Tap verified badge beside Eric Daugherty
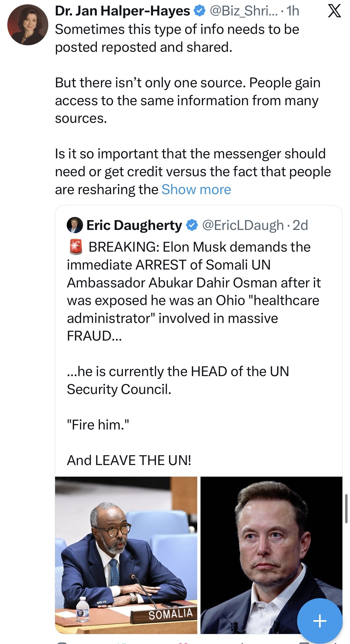The height and width of the screenshot is (644, 350). click(192, 225)
